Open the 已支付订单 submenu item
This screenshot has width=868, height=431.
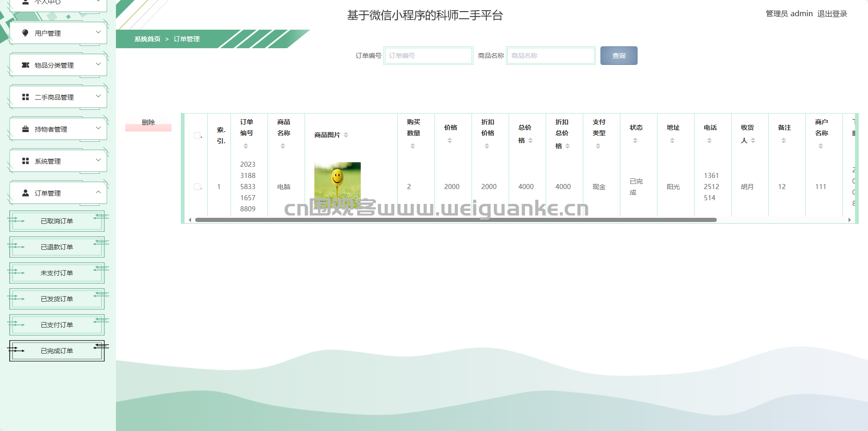(x=57, y=325)
